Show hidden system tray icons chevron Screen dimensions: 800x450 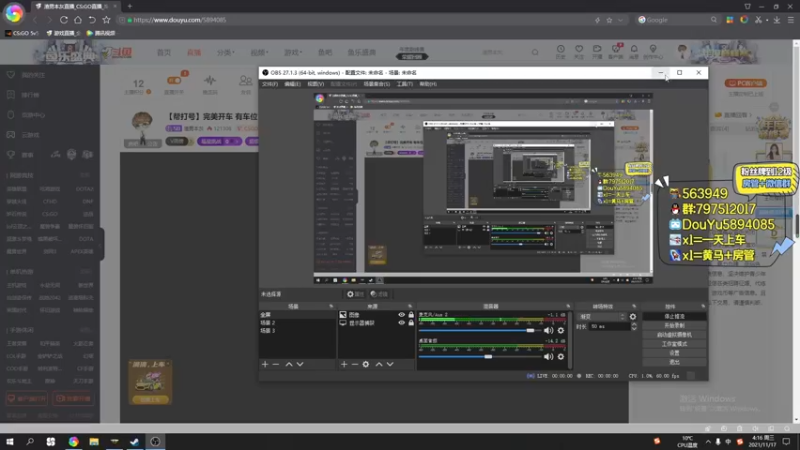tap(708, 442)
